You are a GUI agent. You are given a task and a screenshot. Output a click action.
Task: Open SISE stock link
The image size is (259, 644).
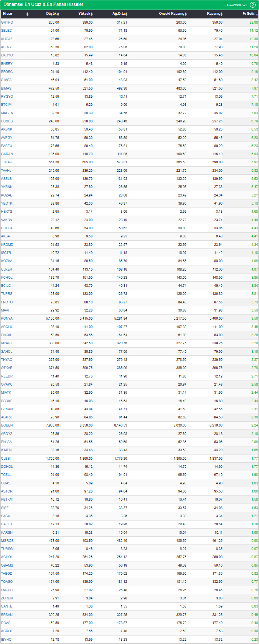point(5,508)
